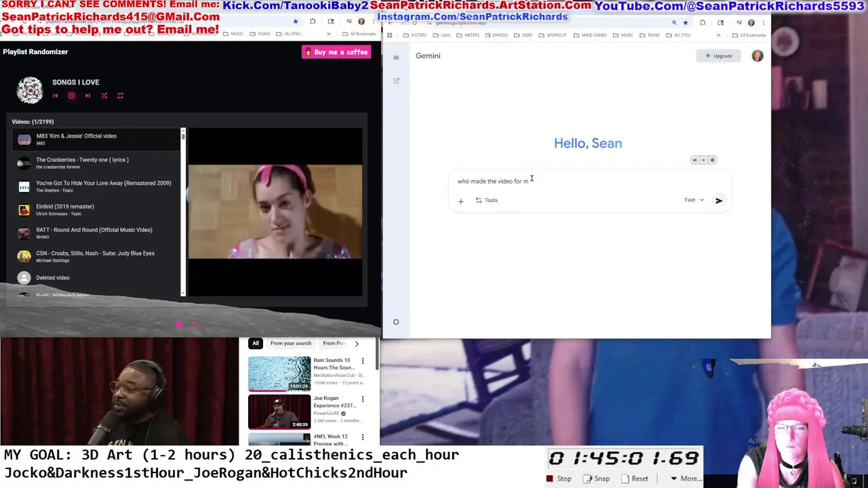Click the embedded video player in Playlist Randomizer

(275, 211)
